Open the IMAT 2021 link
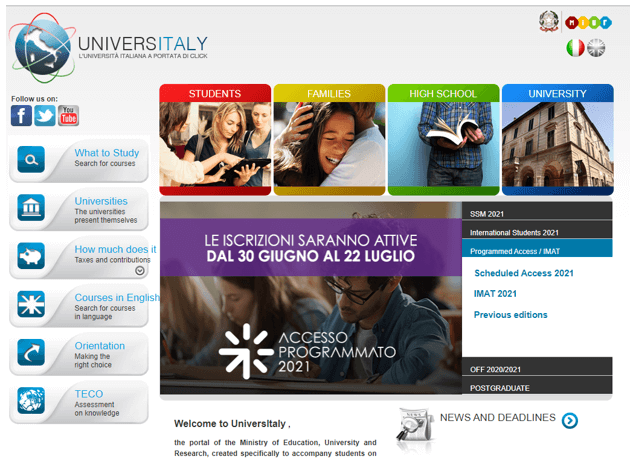Viewport: 636px width, 461px height. click(495, 294)
